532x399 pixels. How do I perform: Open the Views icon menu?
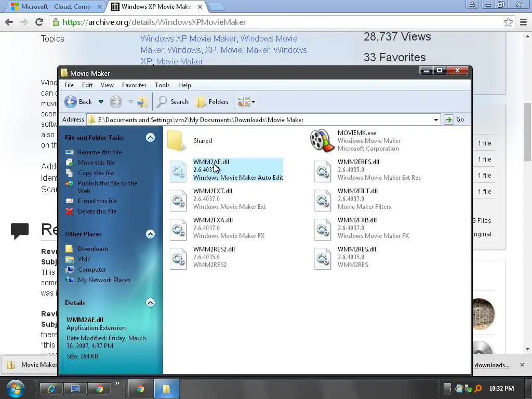pyautogui.click(x=246, y=101)
